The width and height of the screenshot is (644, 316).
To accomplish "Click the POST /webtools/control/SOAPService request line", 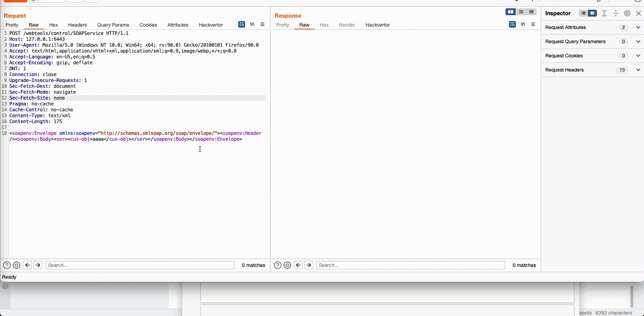I will point(69,33).
